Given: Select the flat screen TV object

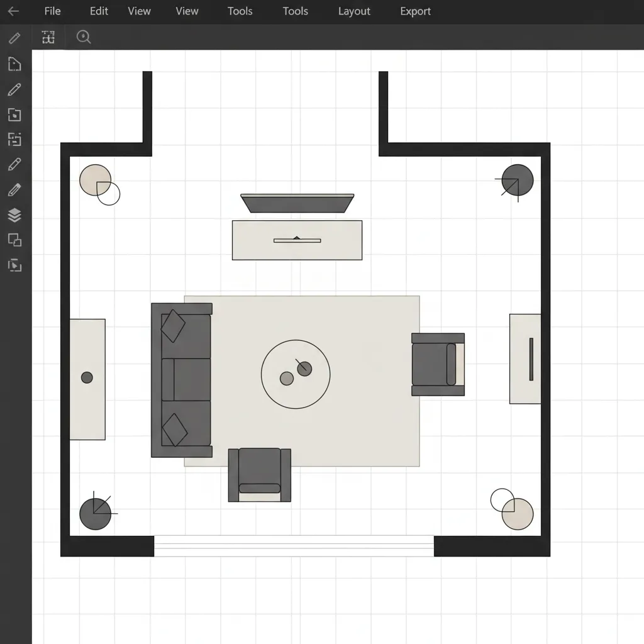Looking at the screenshot, I should [x=297, y=203].
